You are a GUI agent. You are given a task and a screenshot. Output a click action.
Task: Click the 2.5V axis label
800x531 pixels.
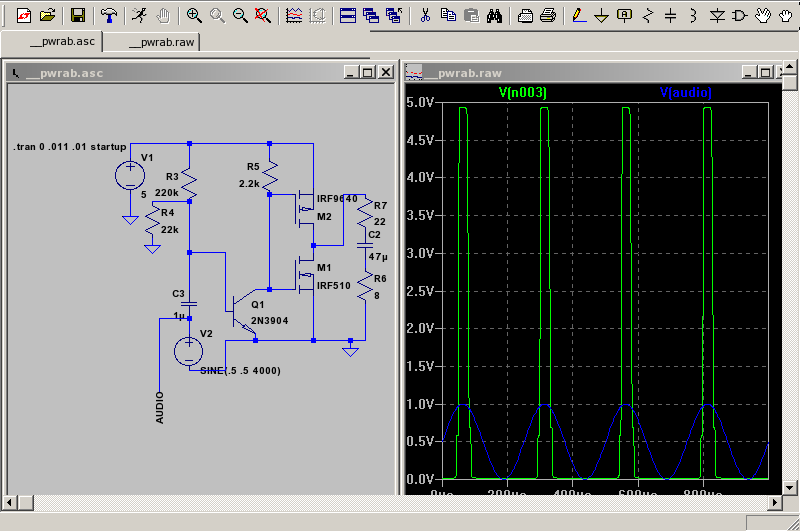(420, 291)
